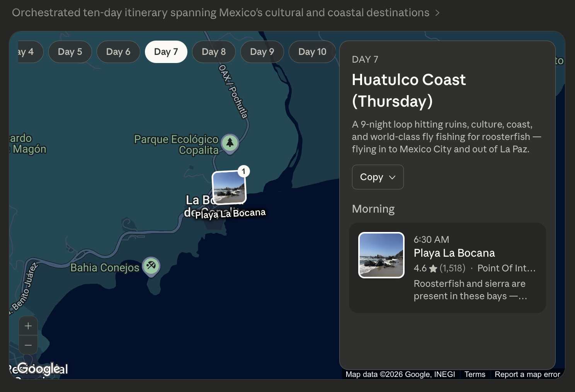Click the number 1 badge on marker
This screenshot has height=392, width=575.
243,171
